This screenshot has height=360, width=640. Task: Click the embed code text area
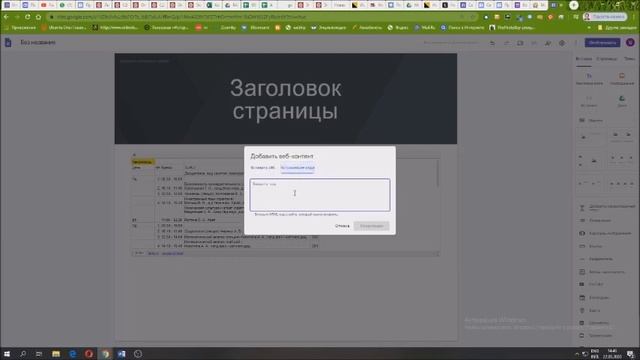[x=320, y=195]
